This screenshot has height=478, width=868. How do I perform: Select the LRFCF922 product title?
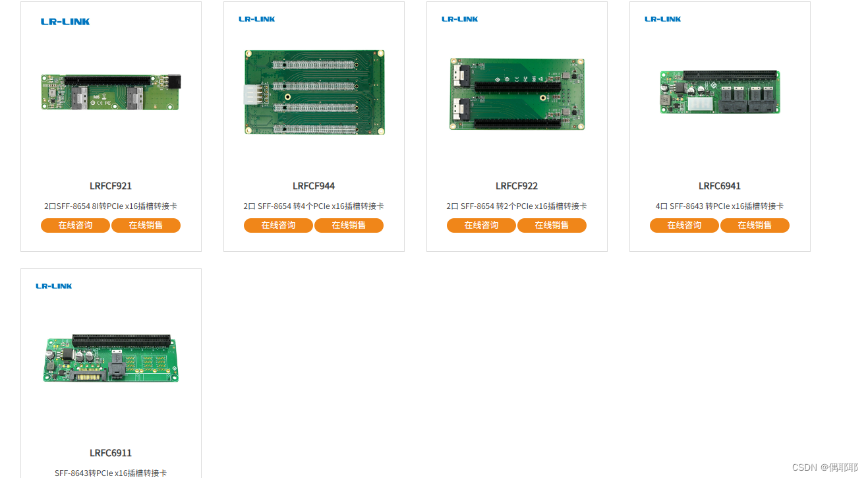517,186
